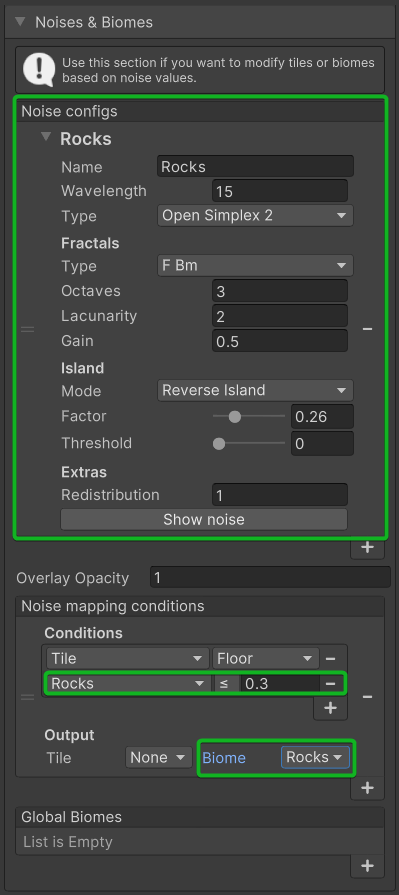The image size is (399, 895).
Task: Click the Factor slider handle
Action: [235, 417]
